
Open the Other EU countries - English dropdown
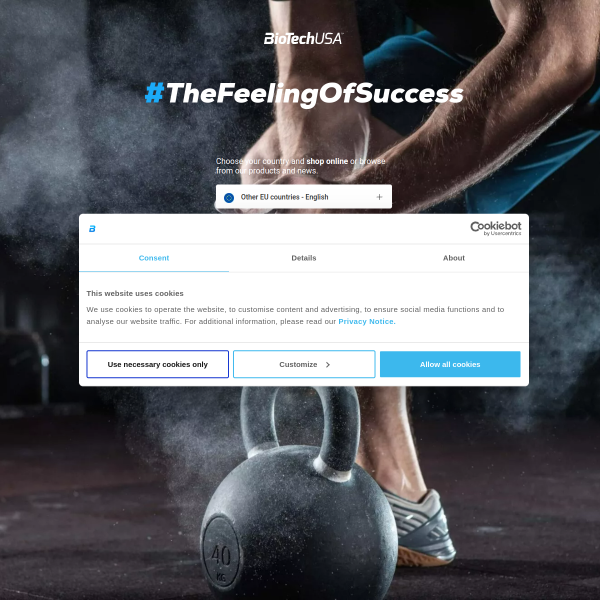(x=304, y=197)
